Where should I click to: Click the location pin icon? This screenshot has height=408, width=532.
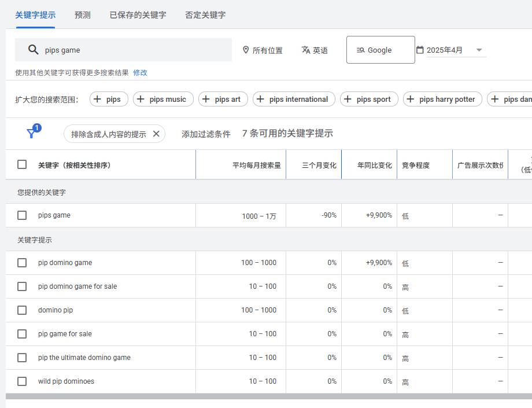246,50
